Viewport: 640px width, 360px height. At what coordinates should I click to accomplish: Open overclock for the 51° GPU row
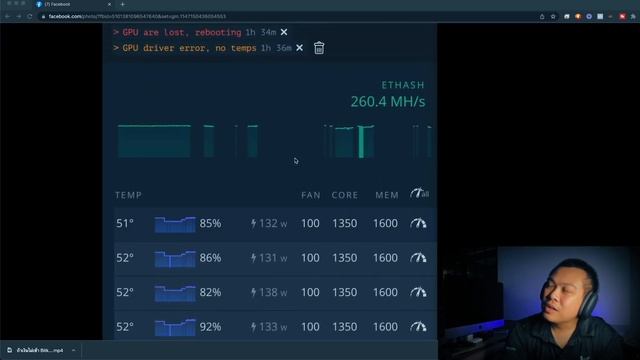tap(418, 223)
